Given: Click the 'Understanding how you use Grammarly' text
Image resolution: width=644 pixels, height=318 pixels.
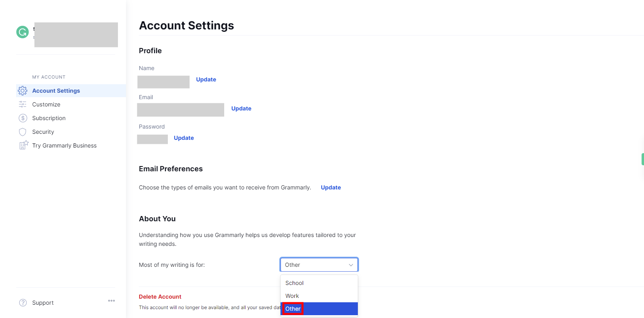Looking at the screenshot, I should (247, 239).
